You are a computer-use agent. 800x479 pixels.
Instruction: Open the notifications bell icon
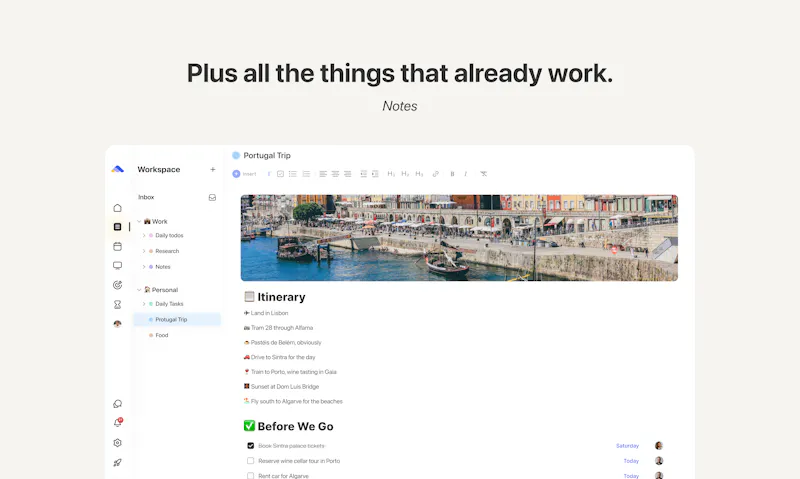pyautogui.click(x=117, y=423)
